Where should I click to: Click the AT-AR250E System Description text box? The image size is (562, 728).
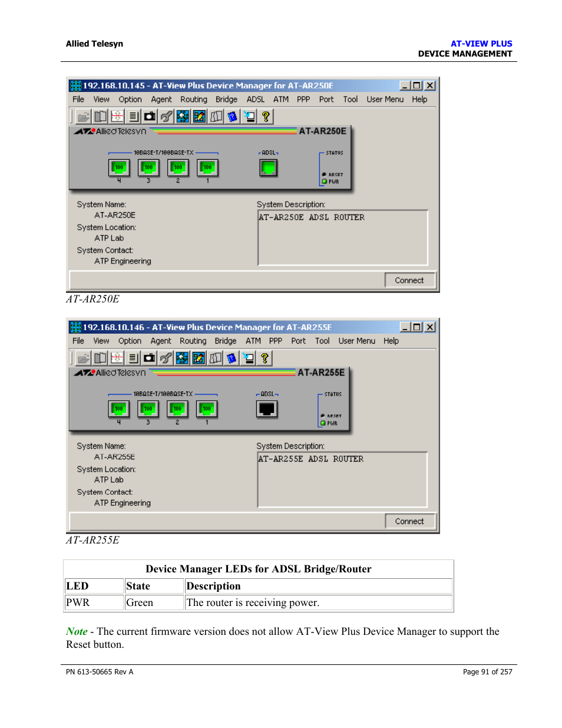[x=343, y=238]
